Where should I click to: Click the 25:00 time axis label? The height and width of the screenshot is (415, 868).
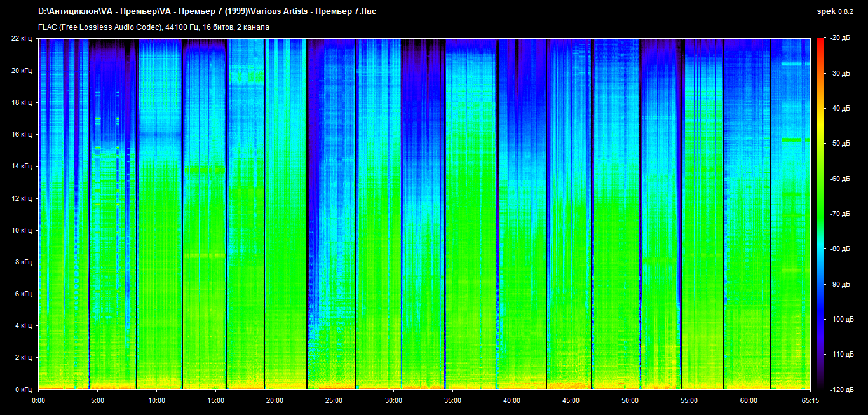[x=334, y=400]
